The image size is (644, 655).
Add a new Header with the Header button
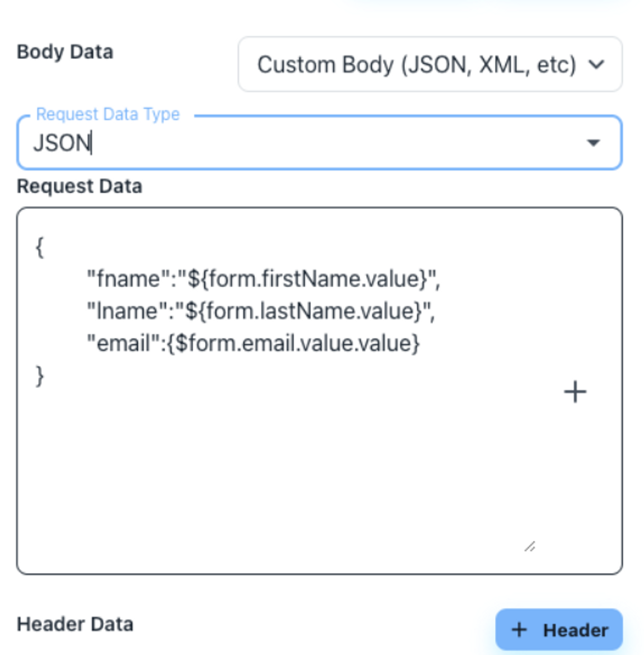coord(559,630)
